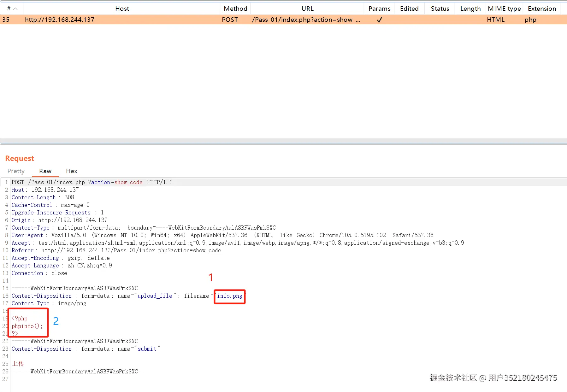Image resolution: width=567 pixels, height=392 pixels.
Task: Click the Connection: close header line
Action: point(39,273)
